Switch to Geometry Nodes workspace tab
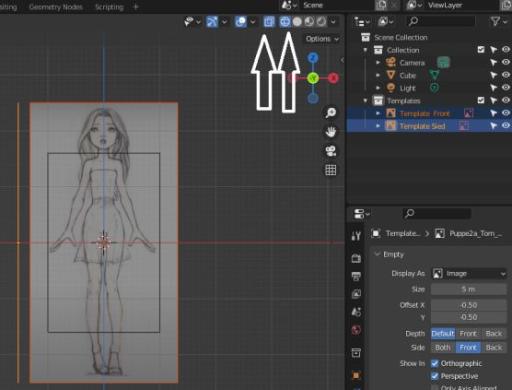Image resolution: width=512 pixels, height=390 pixels. [x=56, y=7]
